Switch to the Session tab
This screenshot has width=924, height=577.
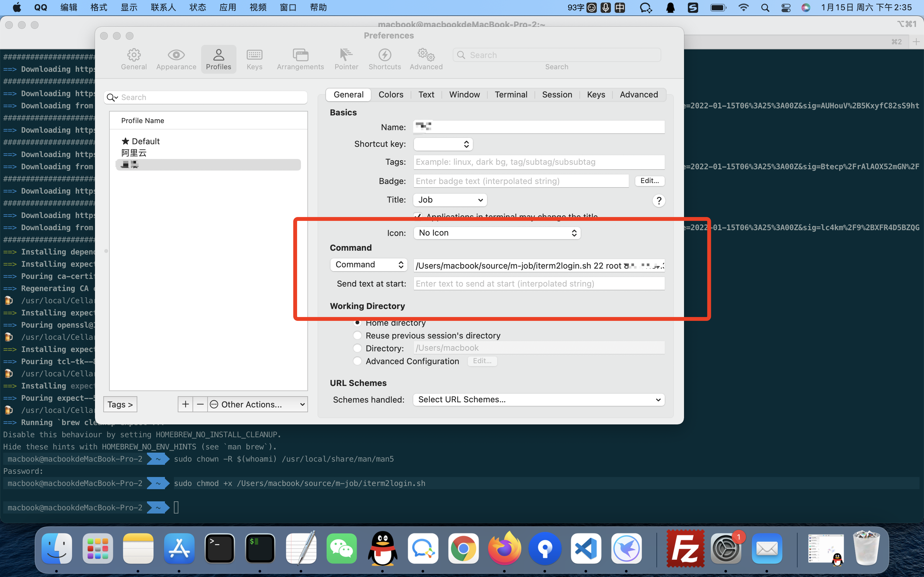point(557,95)
